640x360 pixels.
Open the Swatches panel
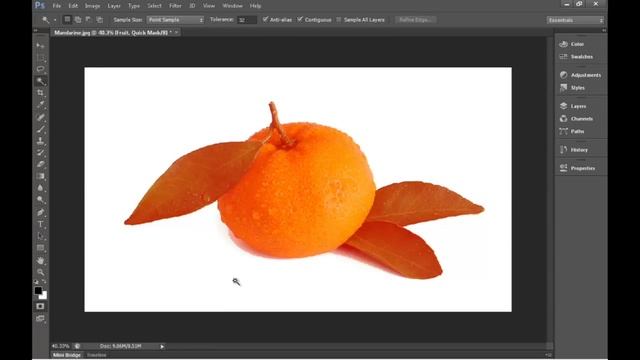pos(581,57)
